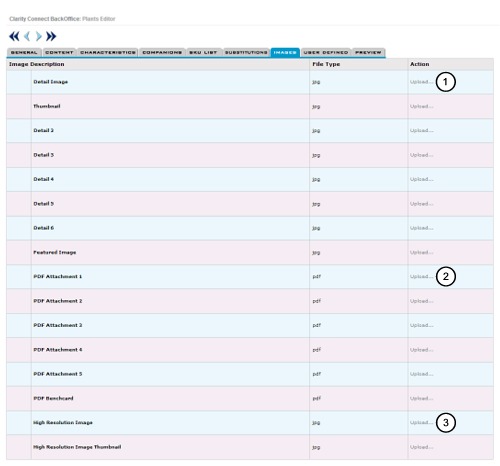Open the Characteristics tab
Image resolution: width=500 pixels, height=466 pixels.
(108, 53)
